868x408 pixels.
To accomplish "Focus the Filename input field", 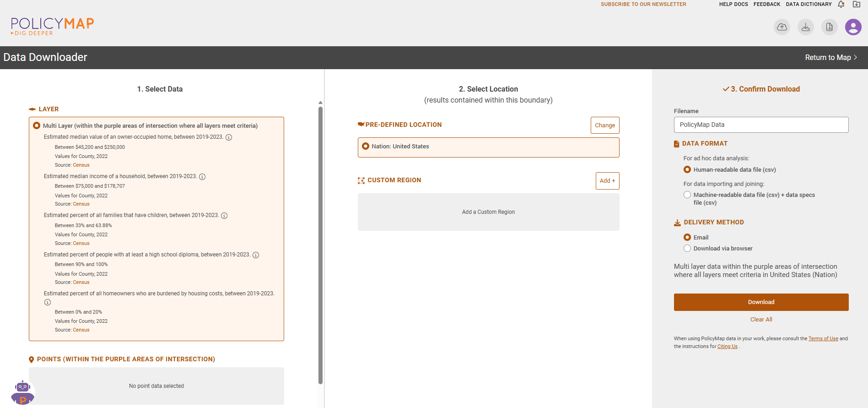I will (x=761, y=125).
